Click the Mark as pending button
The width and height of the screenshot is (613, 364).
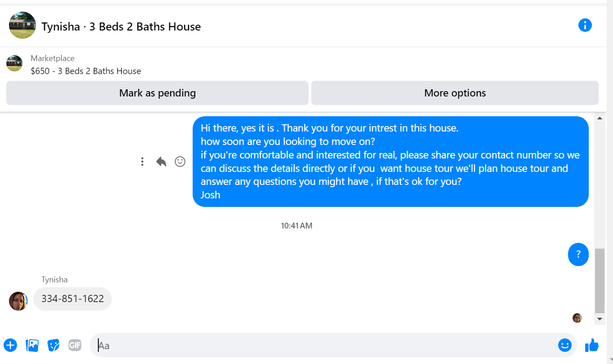click(x=157, y=93)
